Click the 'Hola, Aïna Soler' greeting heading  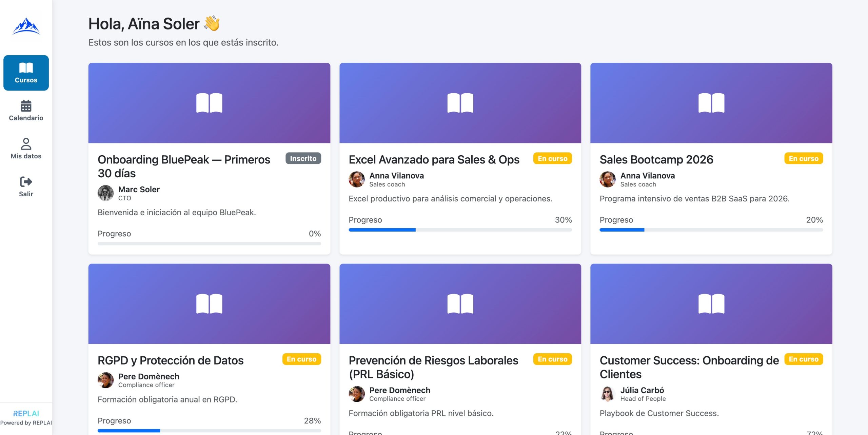pos(154,24)
